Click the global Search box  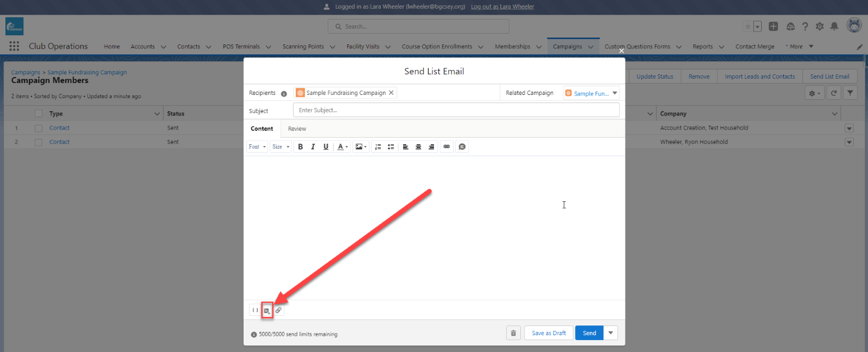[x=418, y=27]
